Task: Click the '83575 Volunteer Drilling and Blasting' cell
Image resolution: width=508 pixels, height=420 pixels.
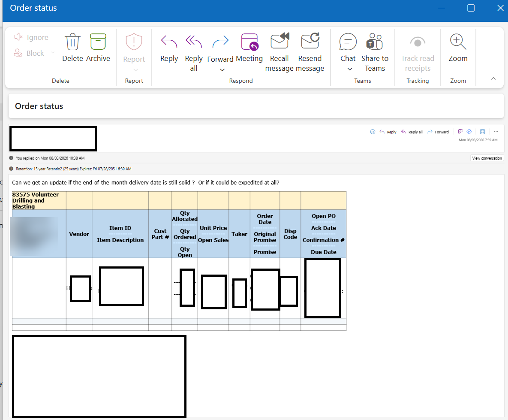Action: point(39,200)
